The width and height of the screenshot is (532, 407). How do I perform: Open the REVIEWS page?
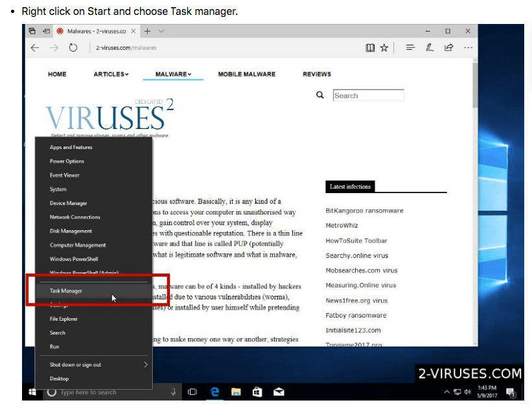click(x=317, y=74)
